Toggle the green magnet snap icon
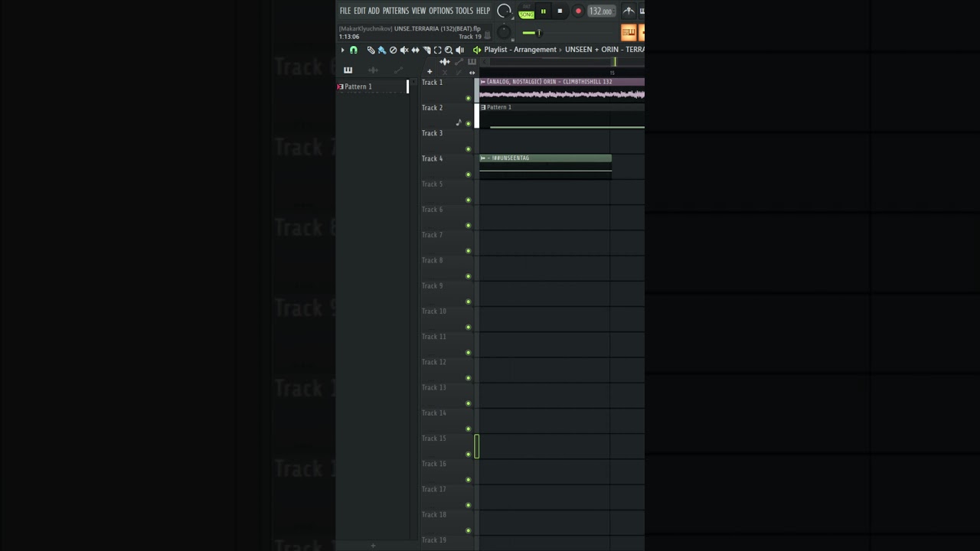 point(353,50)
